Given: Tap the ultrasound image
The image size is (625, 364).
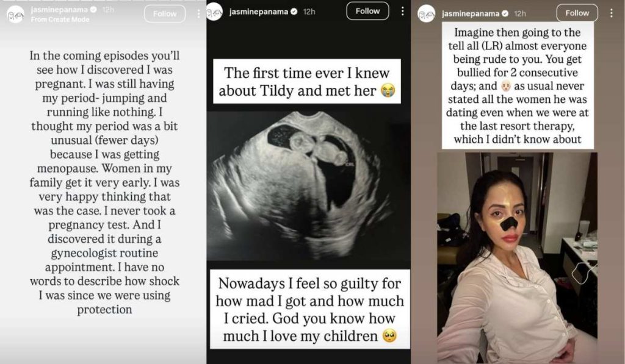Looking at the screenshot, I should [x=308, y=185].
